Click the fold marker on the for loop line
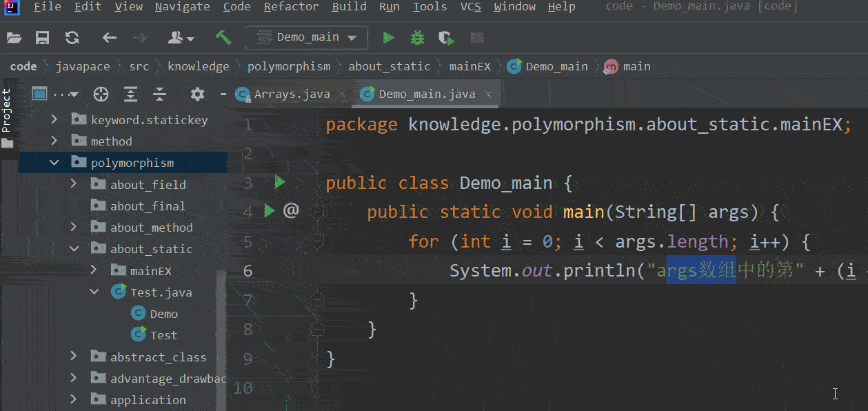 [318, 241]
